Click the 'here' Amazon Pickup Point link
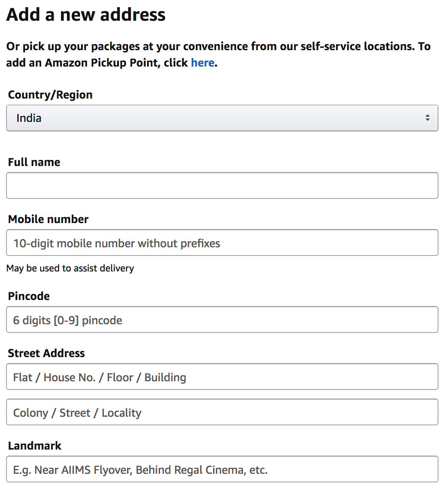Screen dimensions: 448x498 coord(202,63)
